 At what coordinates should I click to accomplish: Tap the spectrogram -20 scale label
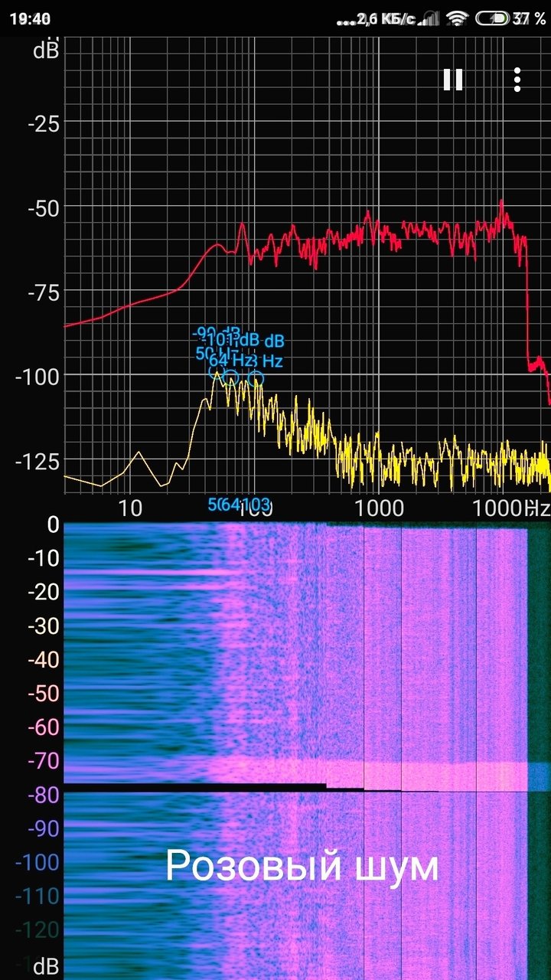coord(44,592)
